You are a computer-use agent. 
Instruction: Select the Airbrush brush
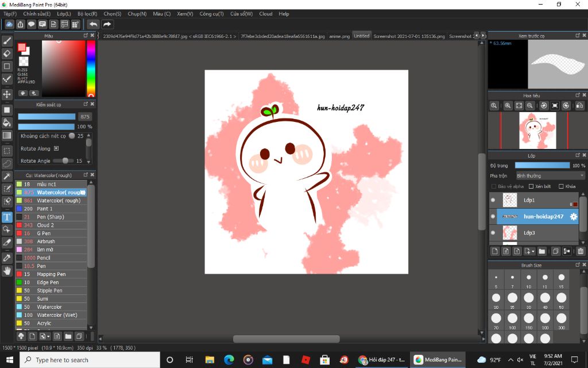(x=51, y=241)
